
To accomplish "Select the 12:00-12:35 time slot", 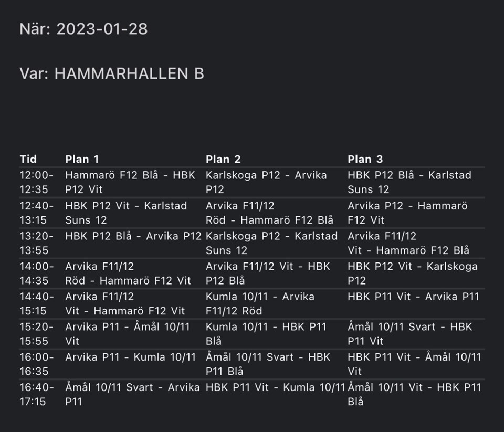I will (37, 182).
